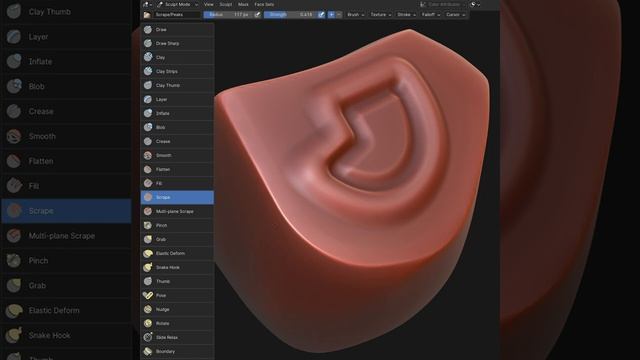Click the Scrape/Peaks brush preview thumbnail
Screen dimensions: 640x360
147,15
